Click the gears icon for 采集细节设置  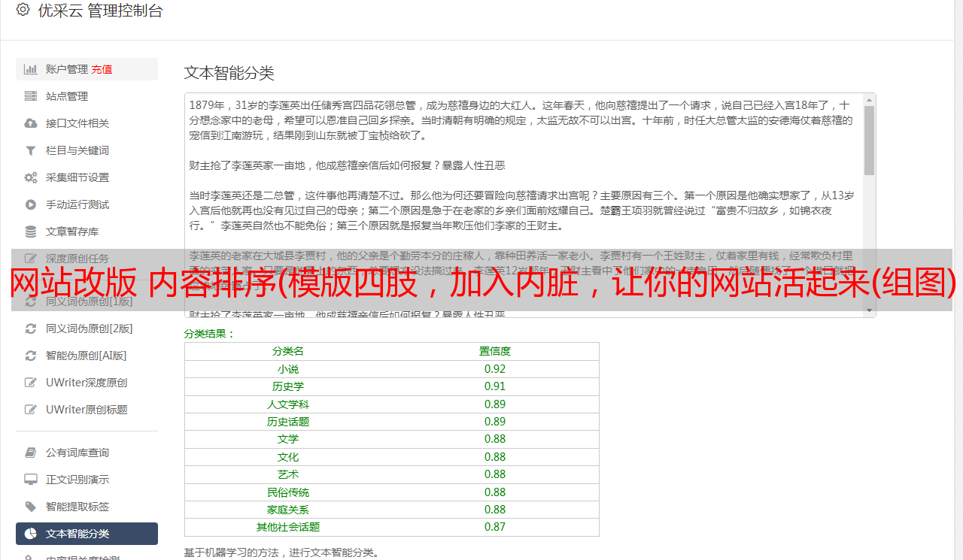point(31,177)
